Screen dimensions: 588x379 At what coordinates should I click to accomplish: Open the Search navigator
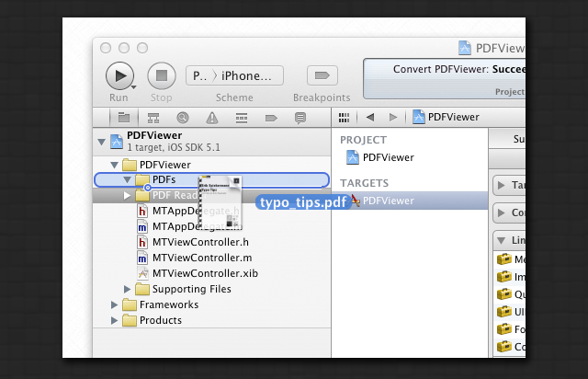point(183,118)
